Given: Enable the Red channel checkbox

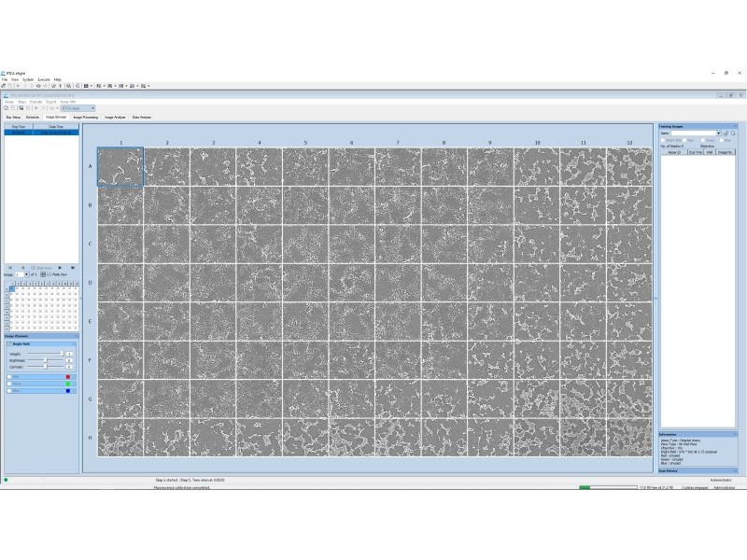Looking at the screenshot, I should 9,377.
